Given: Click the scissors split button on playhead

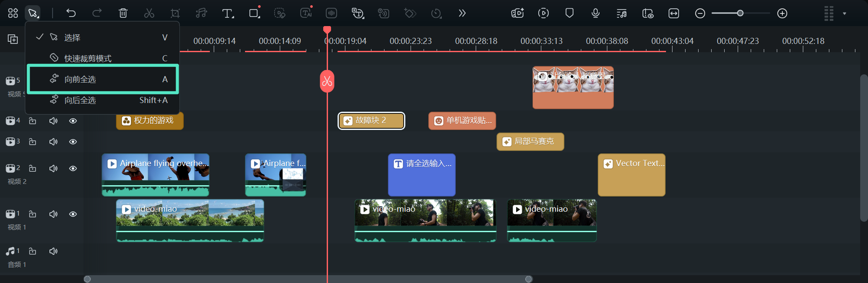Looking at the screenshot, I should [x=327, y=81].
